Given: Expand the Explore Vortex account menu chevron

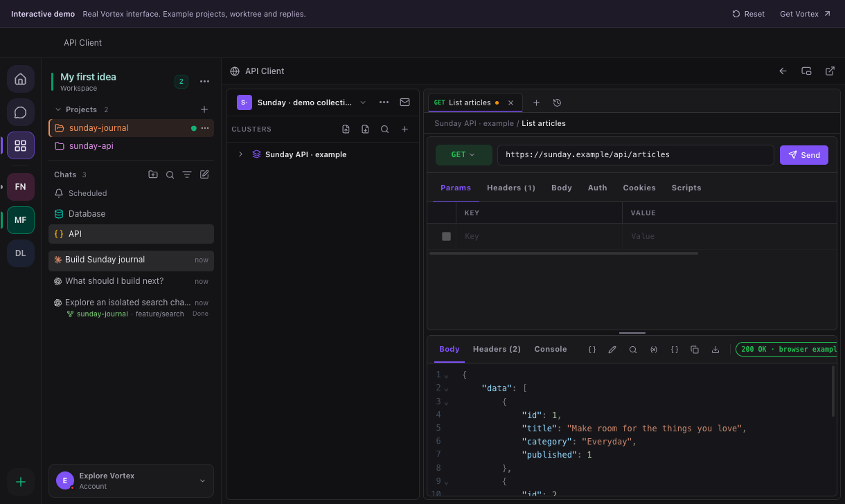Looking at the screenshot, I should (203, 480).
